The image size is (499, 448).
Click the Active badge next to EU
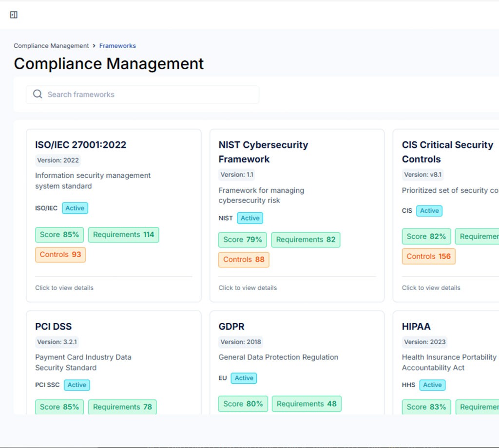pos(244,378)
